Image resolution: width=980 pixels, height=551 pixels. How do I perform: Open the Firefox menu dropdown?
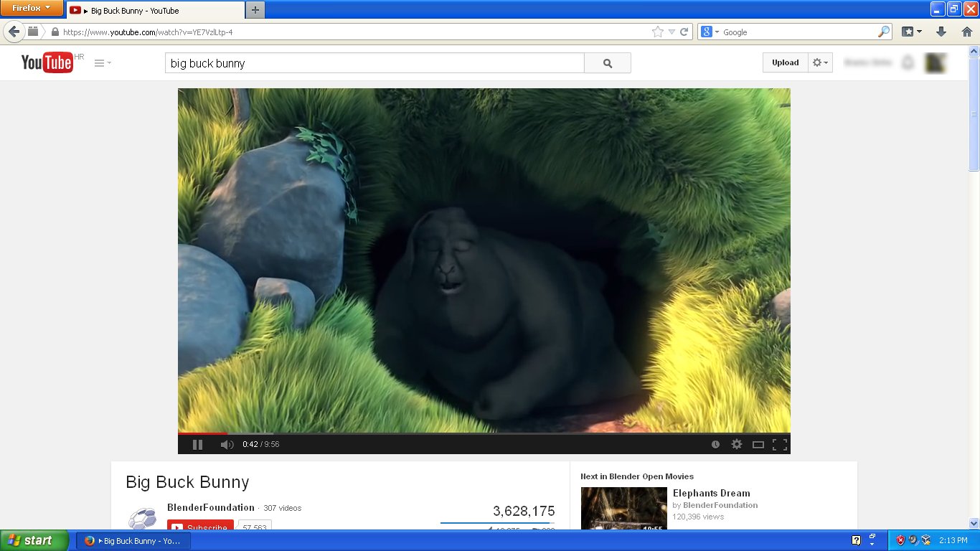(x=32, y=9)
